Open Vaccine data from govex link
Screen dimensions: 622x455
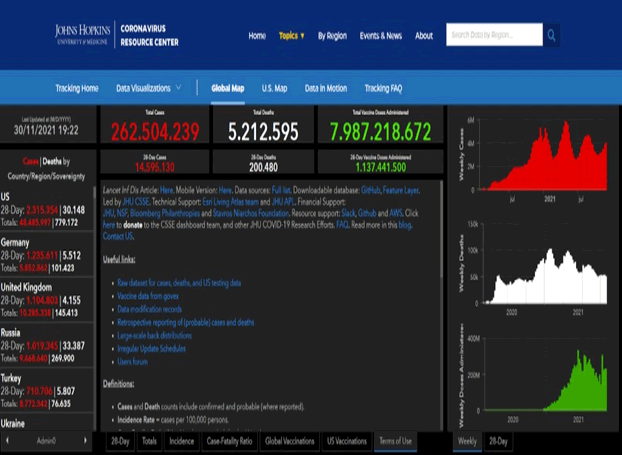[x=148, y=296]
